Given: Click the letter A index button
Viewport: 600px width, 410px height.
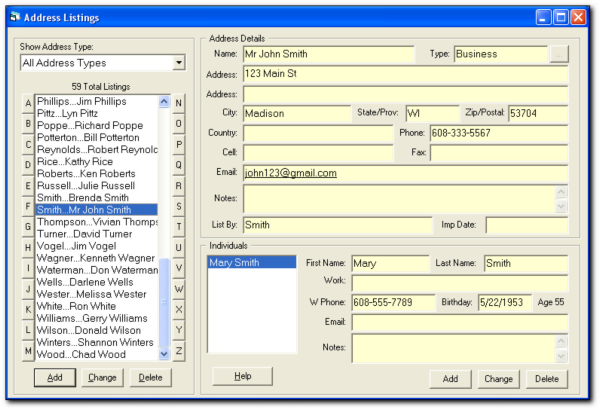Looking at the screenshot, I should click(27, 103).
